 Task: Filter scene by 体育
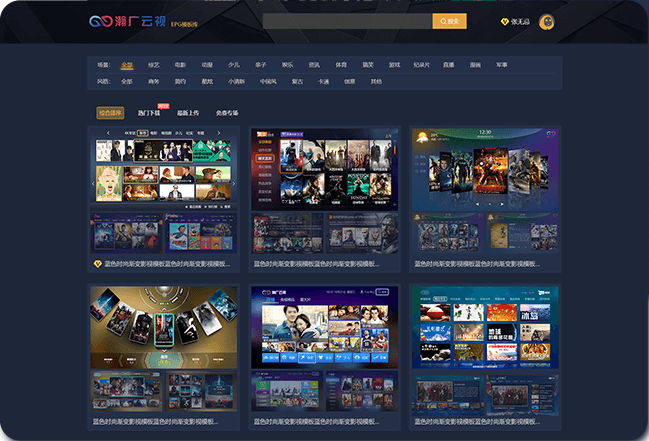341,65
